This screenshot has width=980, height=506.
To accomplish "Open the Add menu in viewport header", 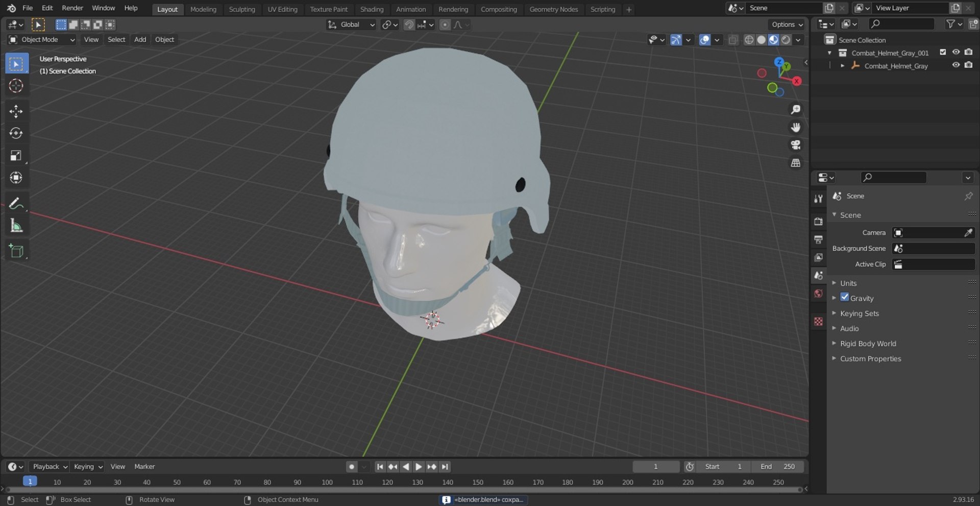I will pos(140,40).
